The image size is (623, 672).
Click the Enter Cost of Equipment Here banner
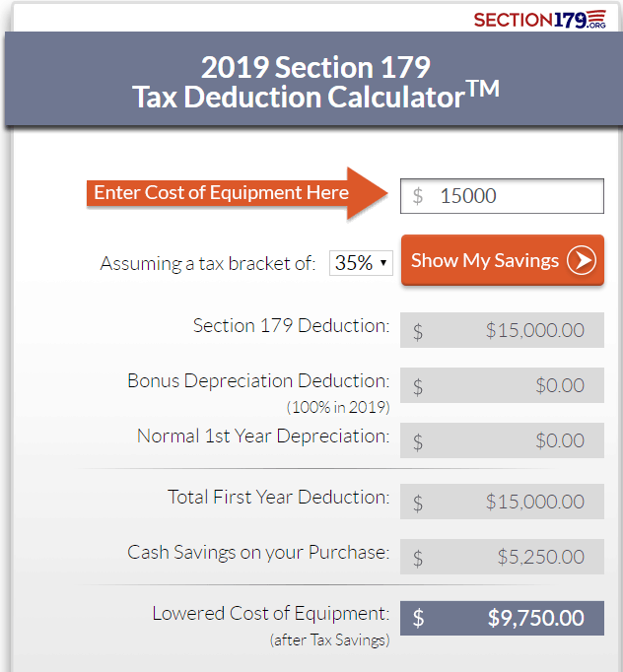(x=221, y=192)
